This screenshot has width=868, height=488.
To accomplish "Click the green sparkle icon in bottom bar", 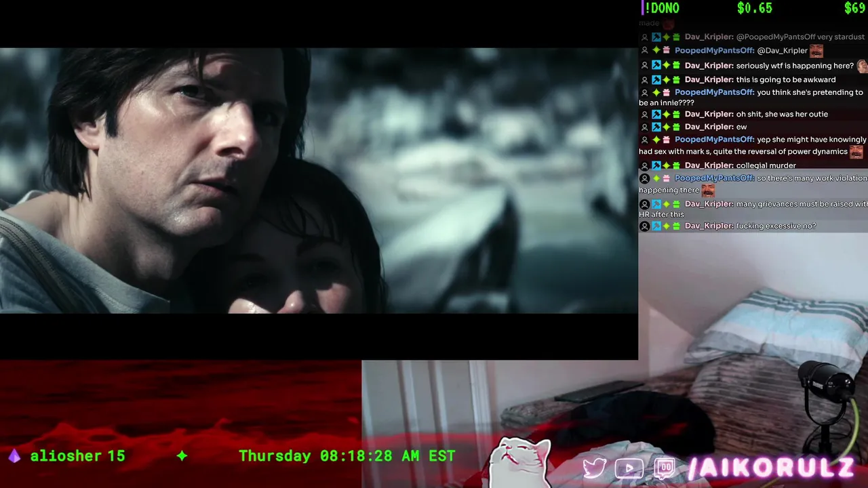I will (182, 456).
